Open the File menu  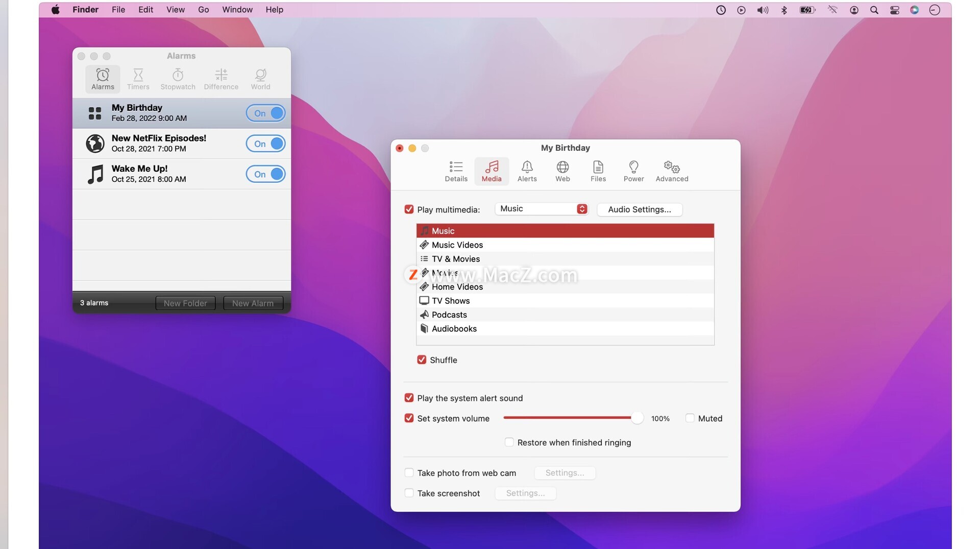pyautogui.click(x=118, y=10)
